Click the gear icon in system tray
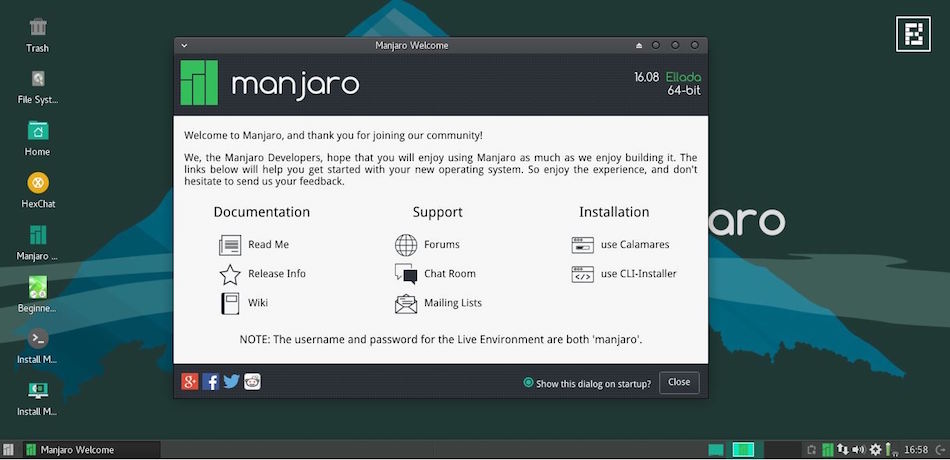The width and height of the screenshot is (950, 460). [x=875, y=449]
